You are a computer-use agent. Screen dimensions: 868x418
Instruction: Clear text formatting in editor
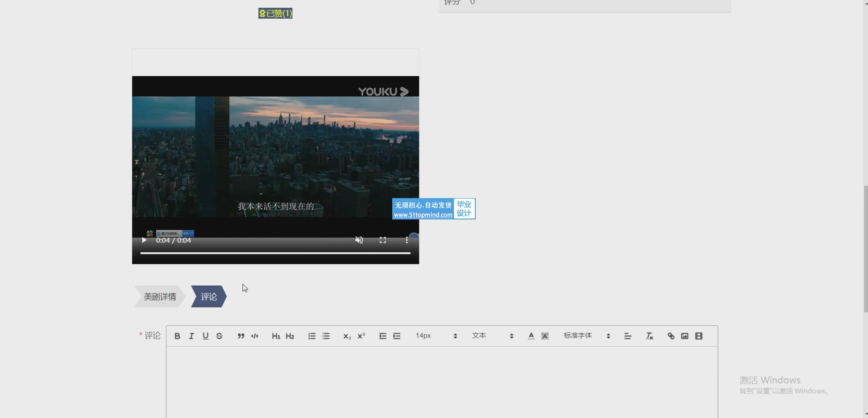pyautogui.click(x=649, y=336)
